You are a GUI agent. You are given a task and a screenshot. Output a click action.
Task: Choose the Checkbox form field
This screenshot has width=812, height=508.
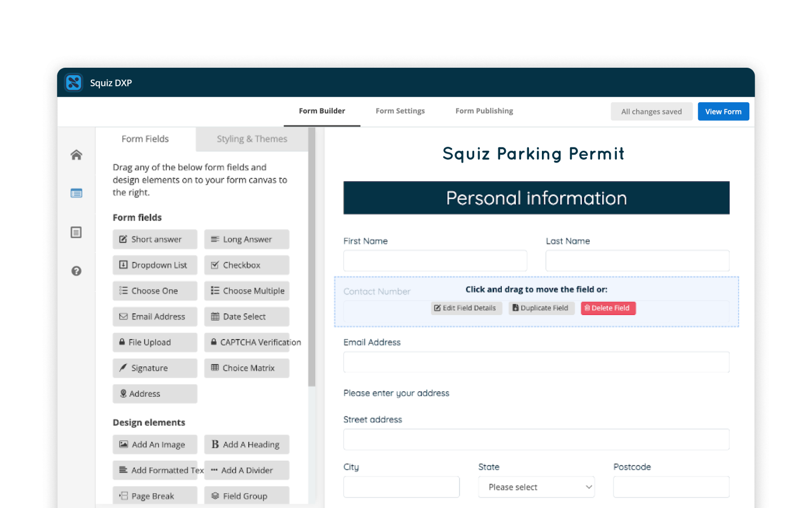pos(246,265)
